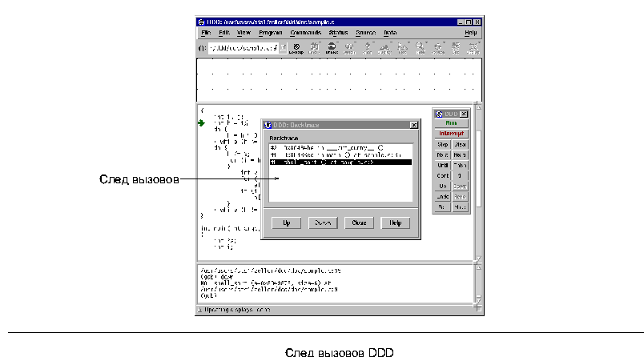Click the Break toolbar icon

coord(331,48)
